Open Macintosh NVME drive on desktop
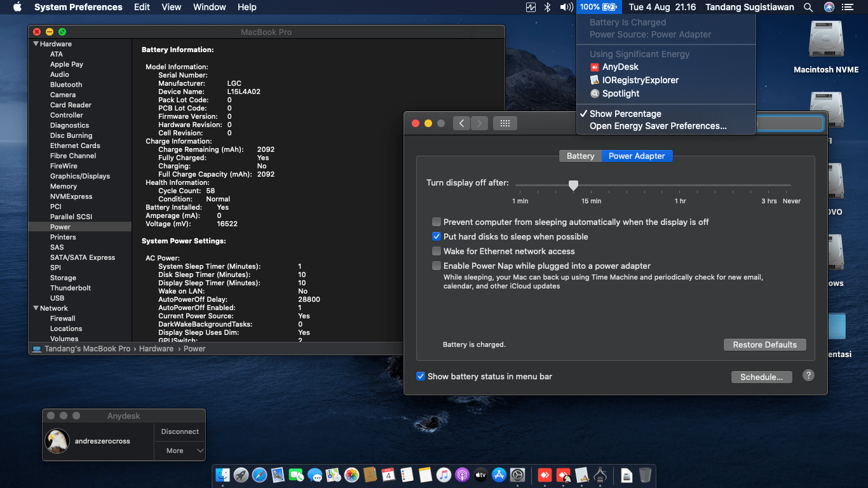This screenshot has height=488, width=868. 826,47
